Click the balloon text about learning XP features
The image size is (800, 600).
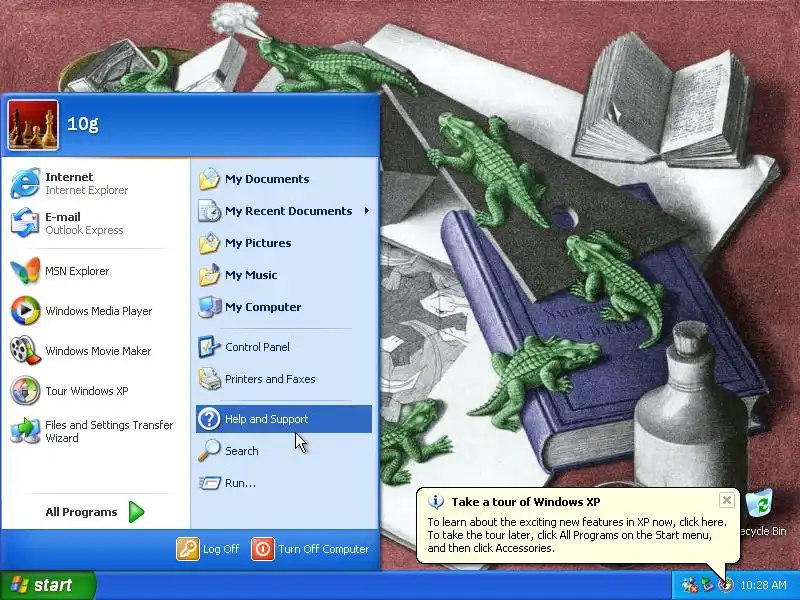pyautogui.click(x=577, y=535)
